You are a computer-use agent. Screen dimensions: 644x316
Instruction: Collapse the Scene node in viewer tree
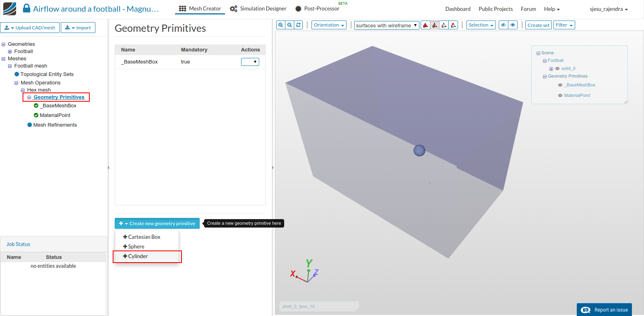[x=538, y=53]
